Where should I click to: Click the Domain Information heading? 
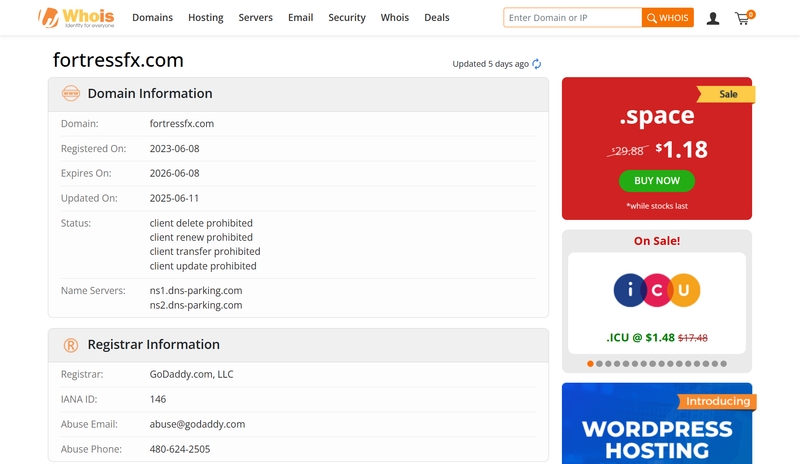pyautogui.click(x=150, y=93)
